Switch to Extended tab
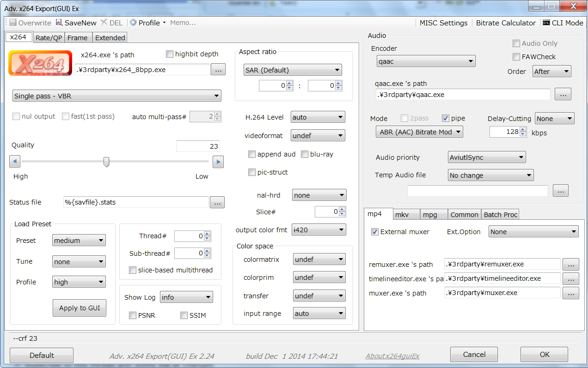This screenshot has width=588, height=368. point(110,38)
